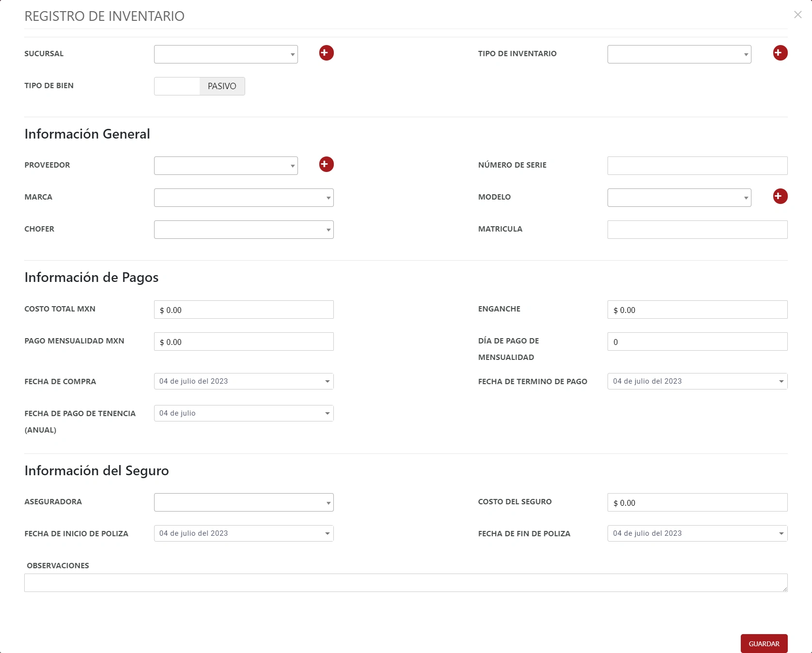The height and width of the screenshot is (653, 812).
Task: Toggle the Tipo de Bien PASIVO switch
Action: [x=200, y=86]
